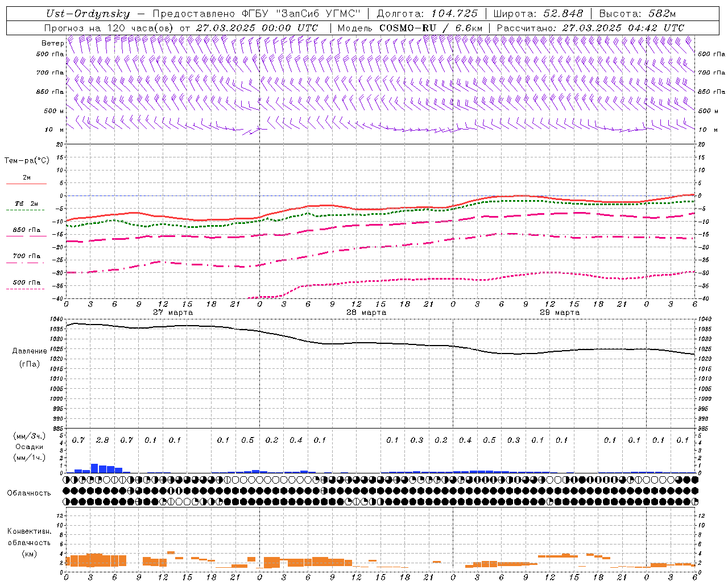728x582 pixels.
Task: Click the computed time Рассчитано: 27.03.2025 04:42 UTC
Action: pos(590,27)
